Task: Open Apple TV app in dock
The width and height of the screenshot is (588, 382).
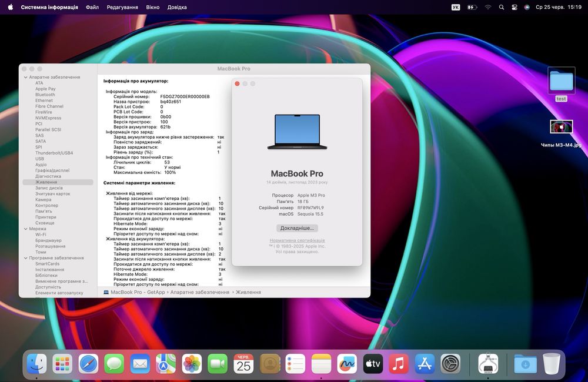Action: point(373,363)
